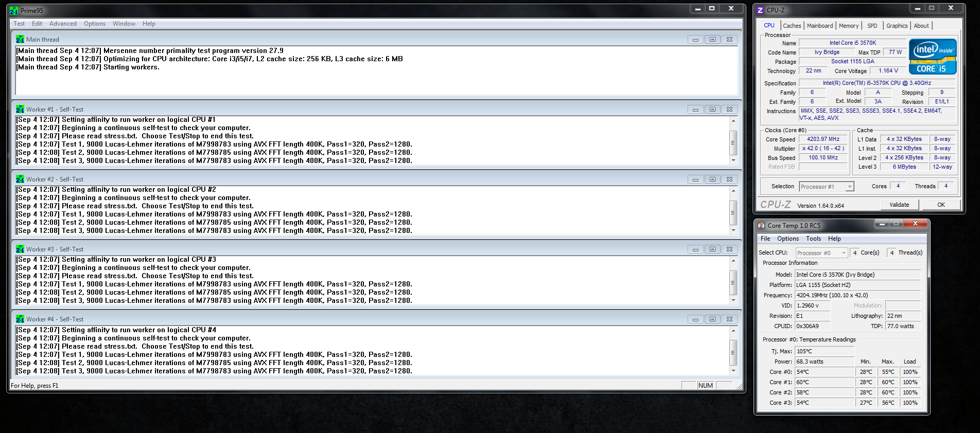The height and width of the screenshot is (433, 980).
Task: Click the scroll up arrow in Worker #4 log
Action: coord(733,330)
